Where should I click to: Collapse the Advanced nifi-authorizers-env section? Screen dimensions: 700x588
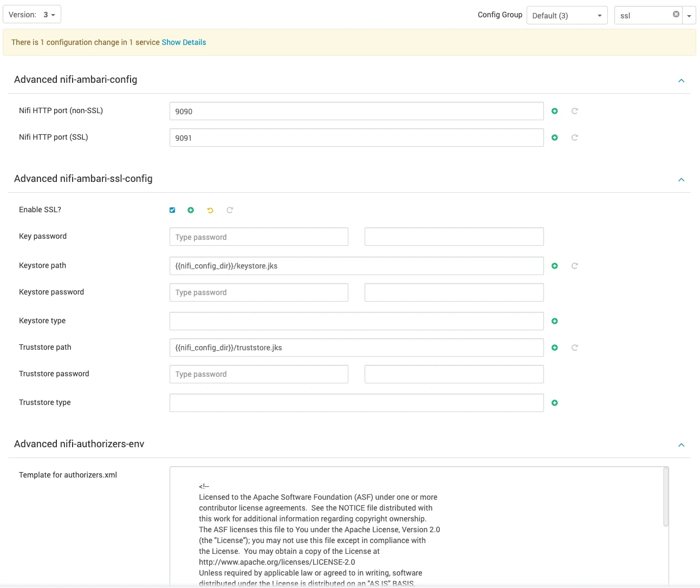(x=681, y=445)
